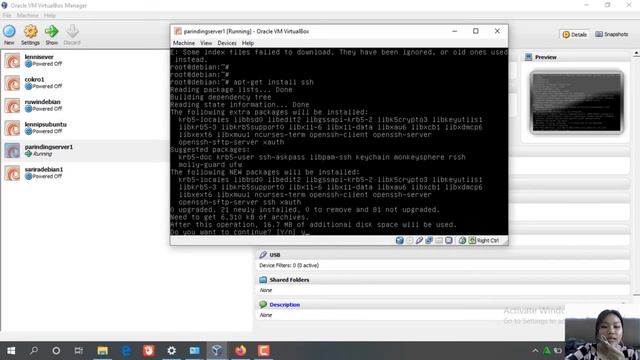Click the Discard toolbar icon

point(72,34)
